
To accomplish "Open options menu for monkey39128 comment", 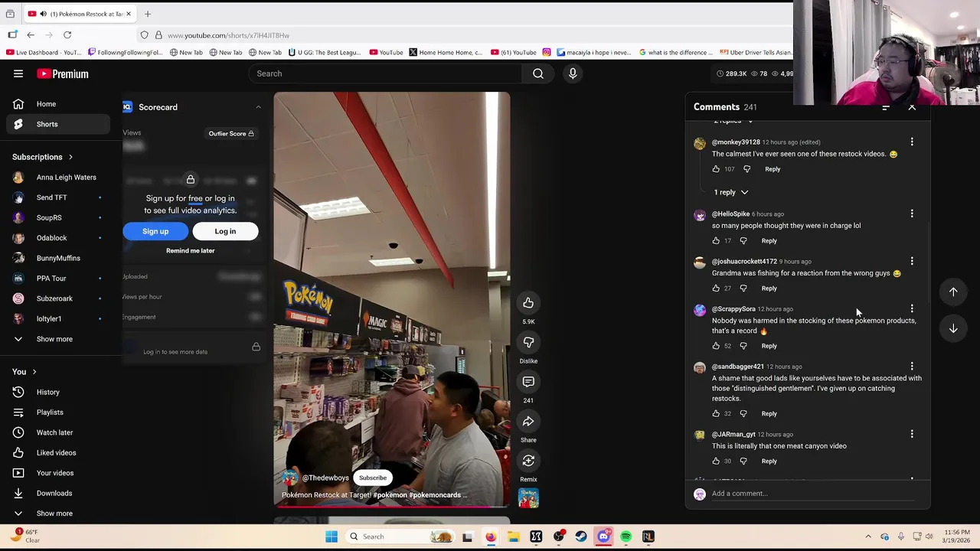I will (912, 142).
